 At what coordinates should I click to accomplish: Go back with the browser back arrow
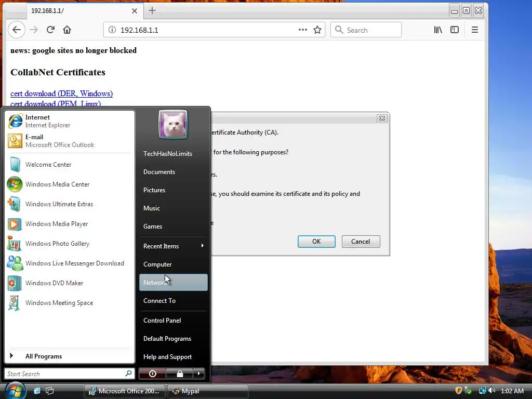click(x=16, y=30)
